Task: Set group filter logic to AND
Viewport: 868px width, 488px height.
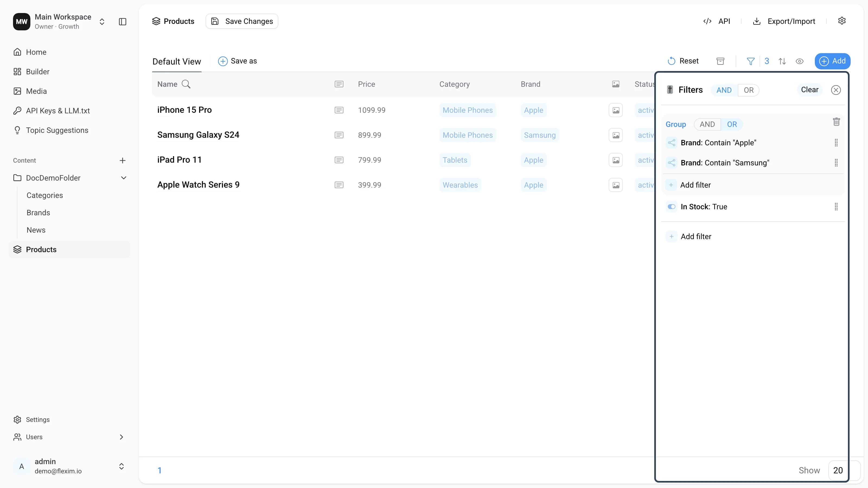Action: pyautogui.click(x=707, y=125)
